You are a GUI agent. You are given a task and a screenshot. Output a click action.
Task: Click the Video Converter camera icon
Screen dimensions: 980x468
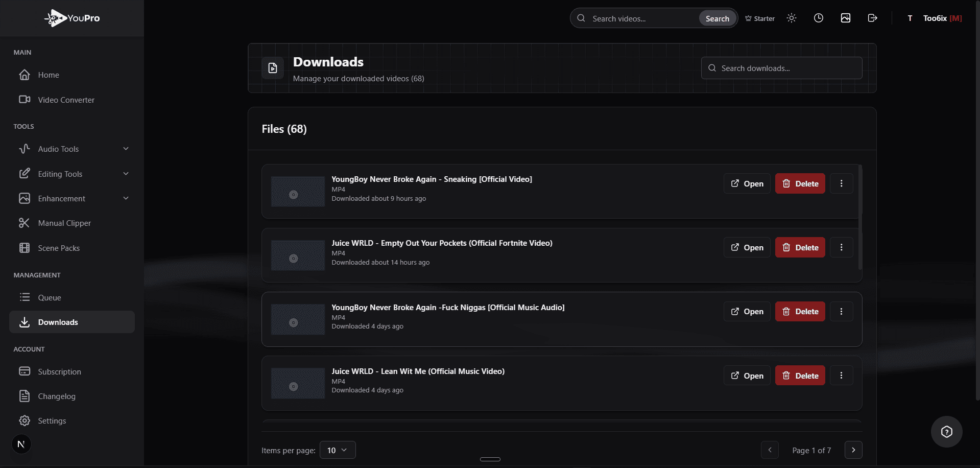tap(25, 99)
